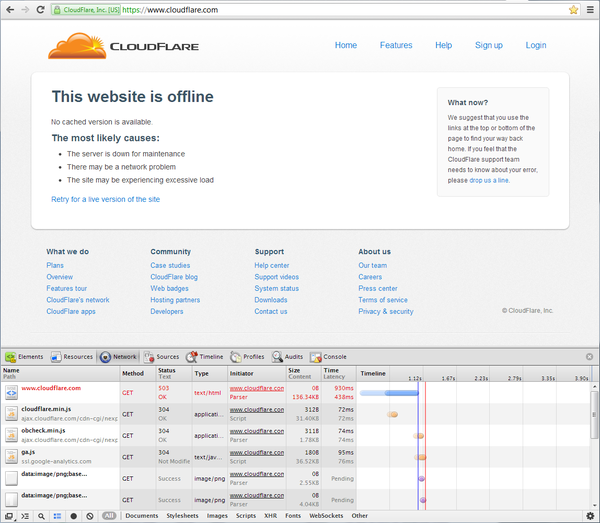
Task: Toggle small resource rows icon
Action: [x=57, y=516]
